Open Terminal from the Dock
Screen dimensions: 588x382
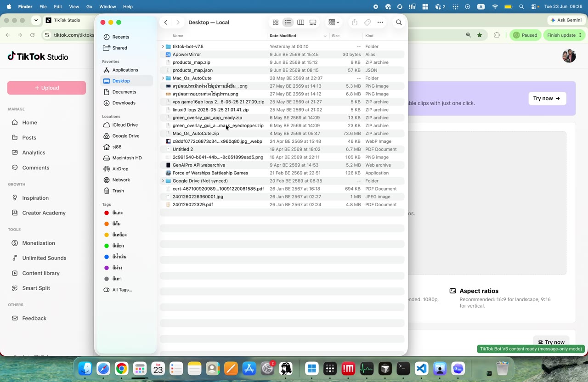[403, 368]
